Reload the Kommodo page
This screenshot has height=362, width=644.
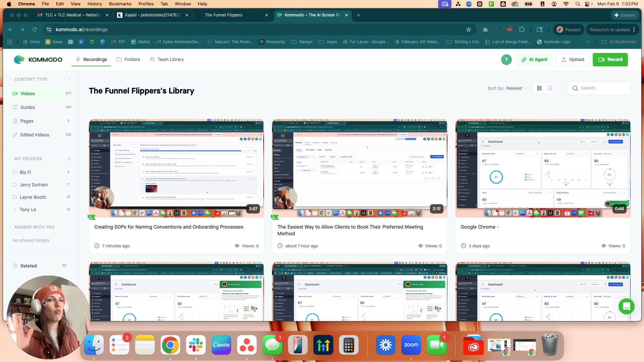pyautogui.click(x=35, y=29)
